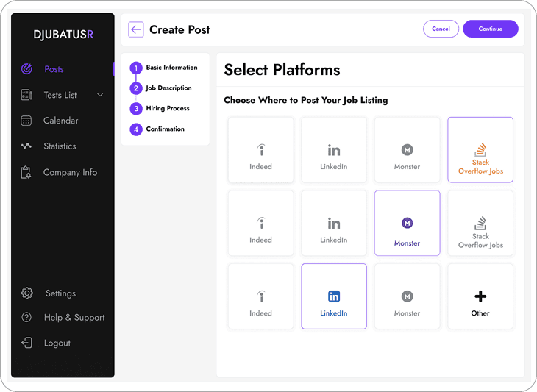Open the Help & Support question icon

coord(26,318)
